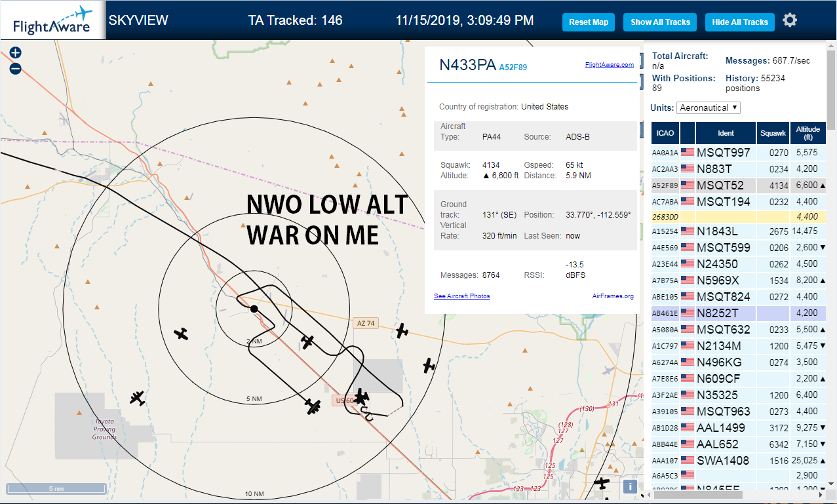Select N2134M row in aircraft list
The height and width of the screenshot is (504, 837).
tap(739, 346)
